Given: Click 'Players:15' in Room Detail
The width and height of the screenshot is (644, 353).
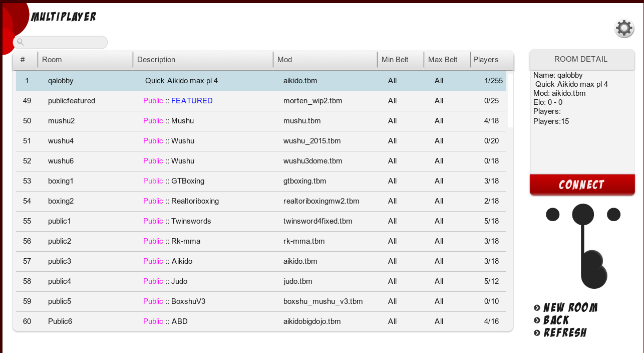Looking at the screenshot, I should tap(551, 121).
